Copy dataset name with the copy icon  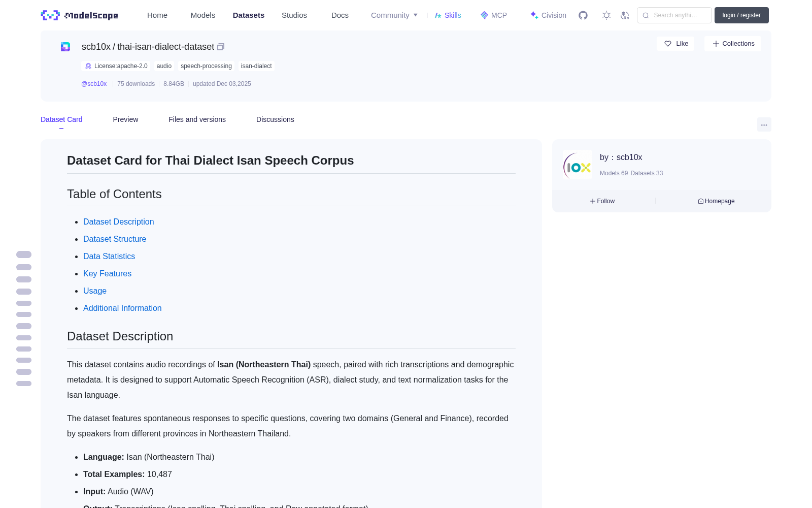tap(221, 47)
